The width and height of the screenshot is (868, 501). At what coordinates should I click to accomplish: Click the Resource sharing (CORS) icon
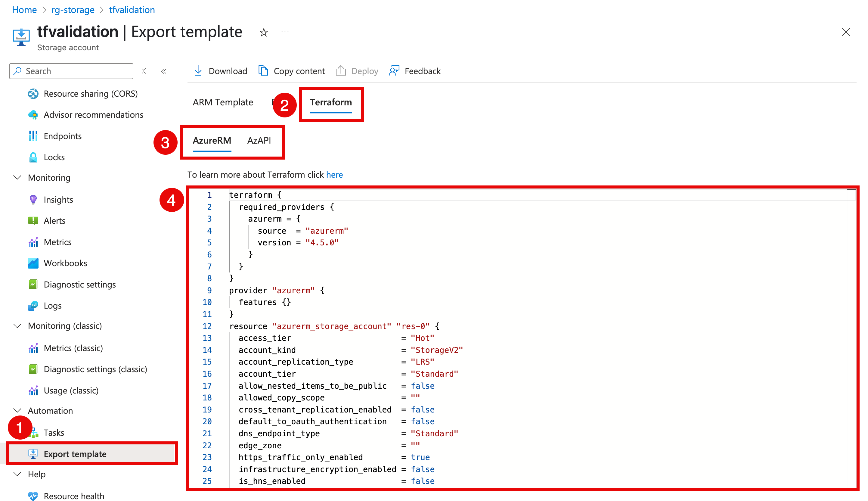click(x=33, y=94)
